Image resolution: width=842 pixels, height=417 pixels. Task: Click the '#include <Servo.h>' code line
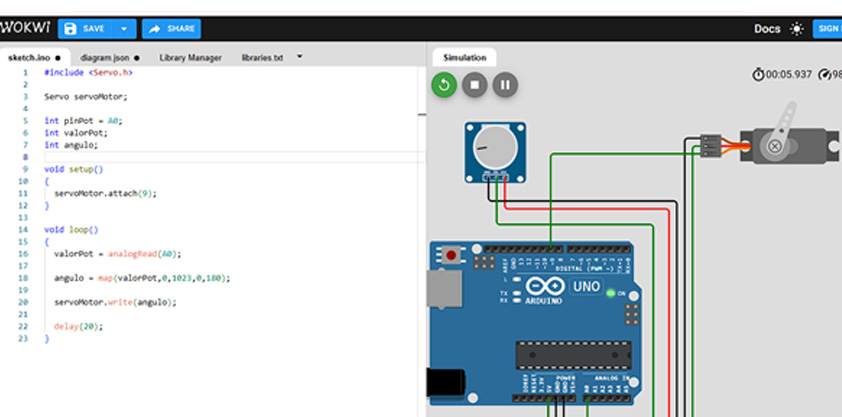click(88, 72)
